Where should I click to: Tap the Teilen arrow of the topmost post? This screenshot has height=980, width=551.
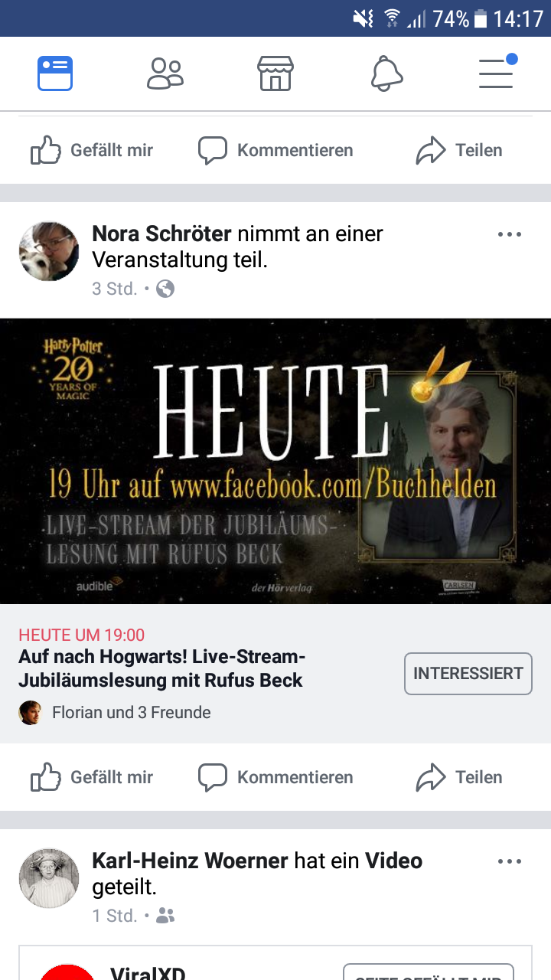click(x=431, y=151)
